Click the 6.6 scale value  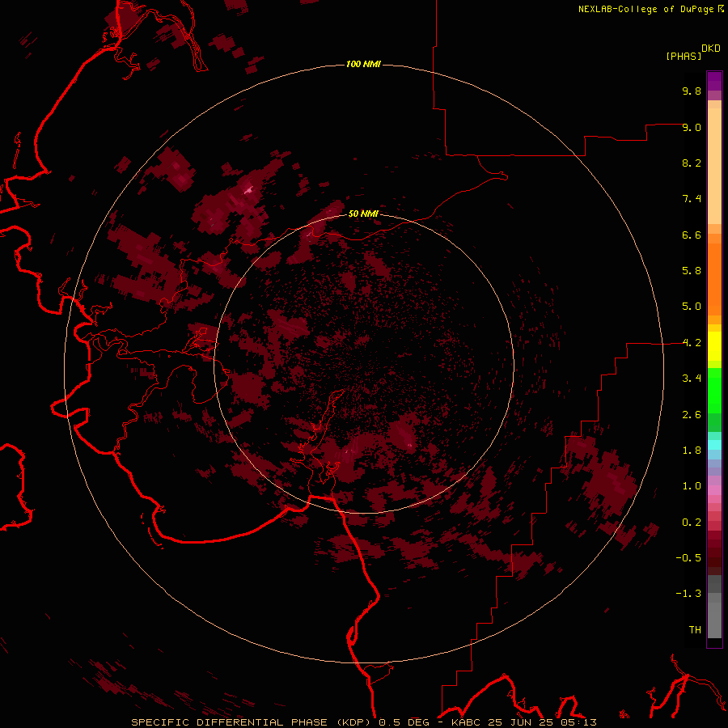click(x=692, y=235)
